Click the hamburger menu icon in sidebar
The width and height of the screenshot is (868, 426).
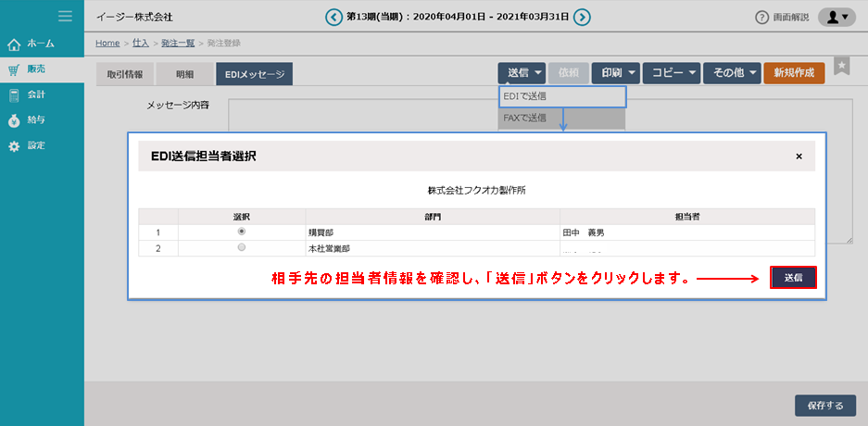click(65, 16)
